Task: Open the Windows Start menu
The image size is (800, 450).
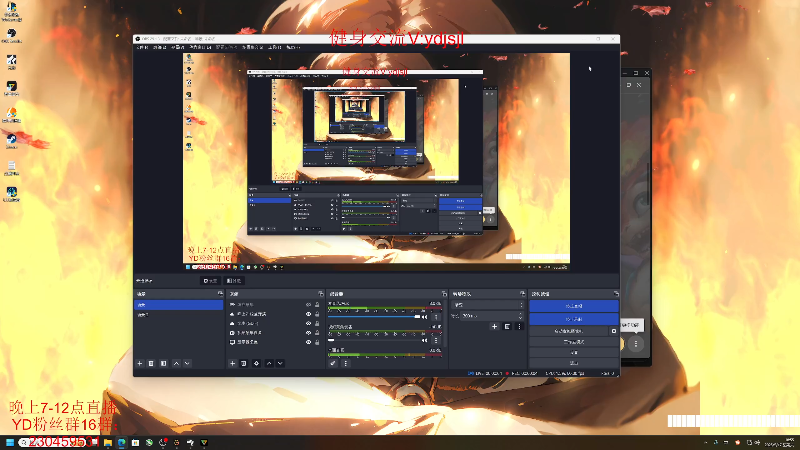Action: (x=9, y=442)
